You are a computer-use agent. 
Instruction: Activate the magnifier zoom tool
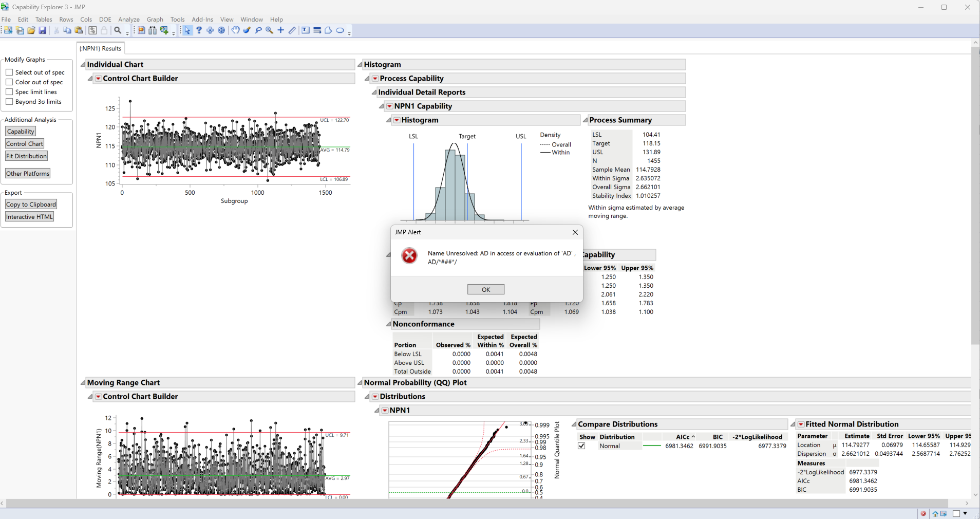click(270, 31)
